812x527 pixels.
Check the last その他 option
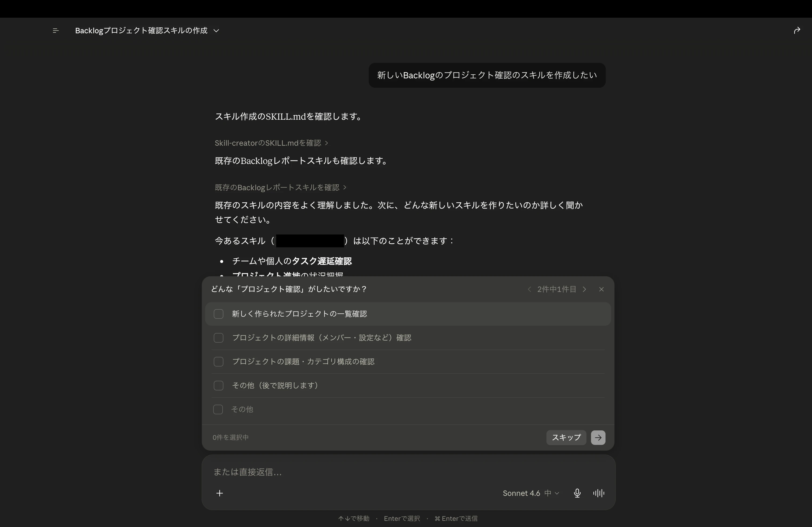click(218, 409)
